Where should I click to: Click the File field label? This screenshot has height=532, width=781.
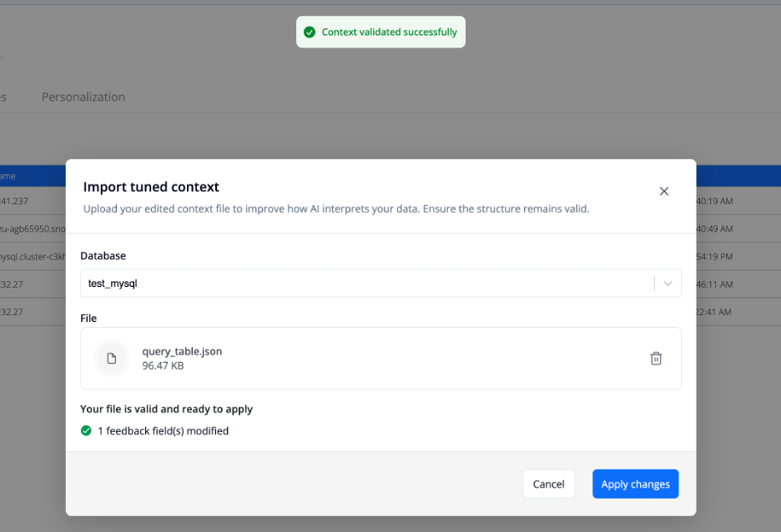click(88, 318)
